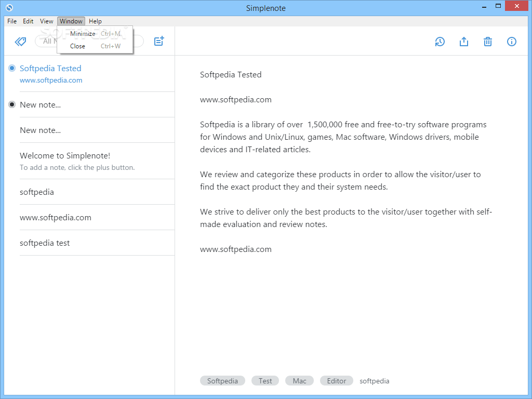This screenshot has width=532, height=399.
Task: Click paragraph starting 'We strive to deliver'
Action: point(345,218)
